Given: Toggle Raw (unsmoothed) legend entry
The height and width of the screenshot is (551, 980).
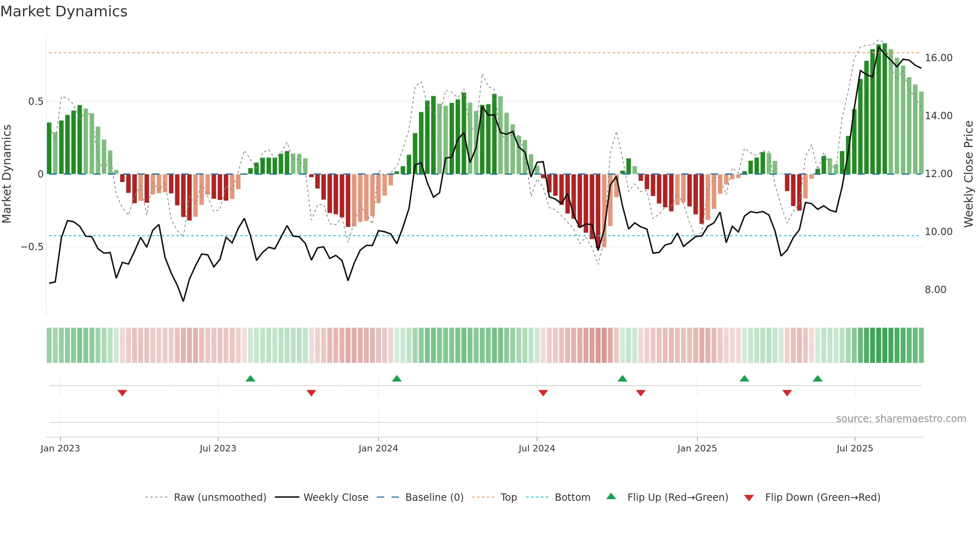Looking at the screenshot, I should pyautogui.click(x=206, y=497).
